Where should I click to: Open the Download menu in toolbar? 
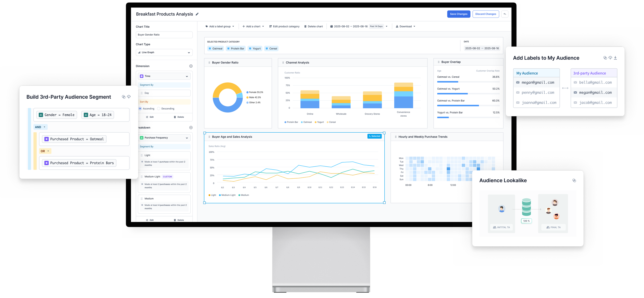(x=405, y=26)
